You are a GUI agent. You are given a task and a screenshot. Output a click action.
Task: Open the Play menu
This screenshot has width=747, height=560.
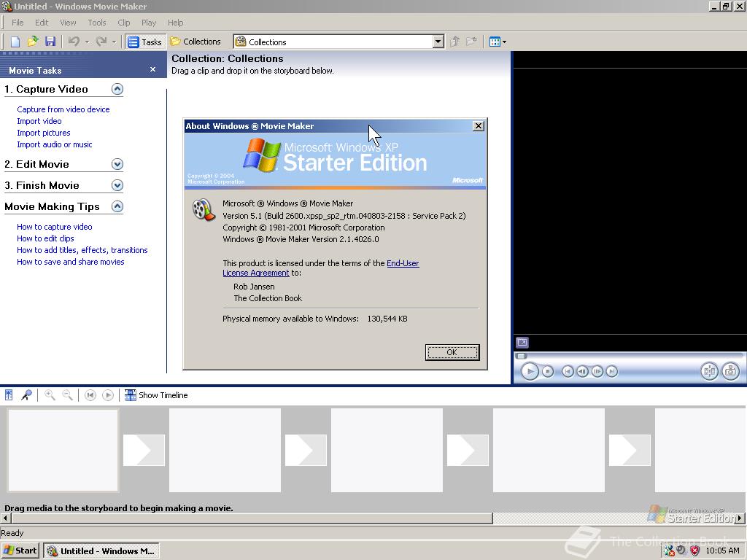[x=149, y=23]
